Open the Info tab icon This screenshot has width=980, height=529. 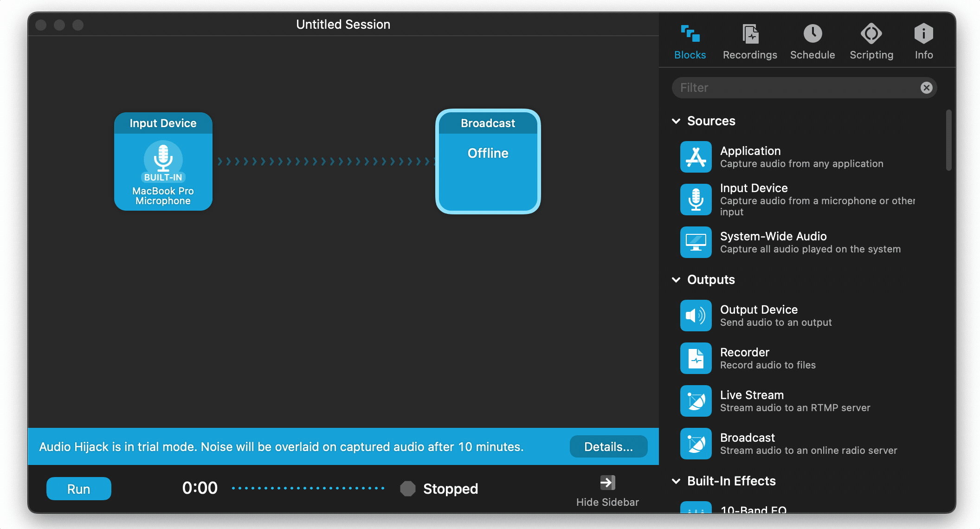[x=923, y=33]
